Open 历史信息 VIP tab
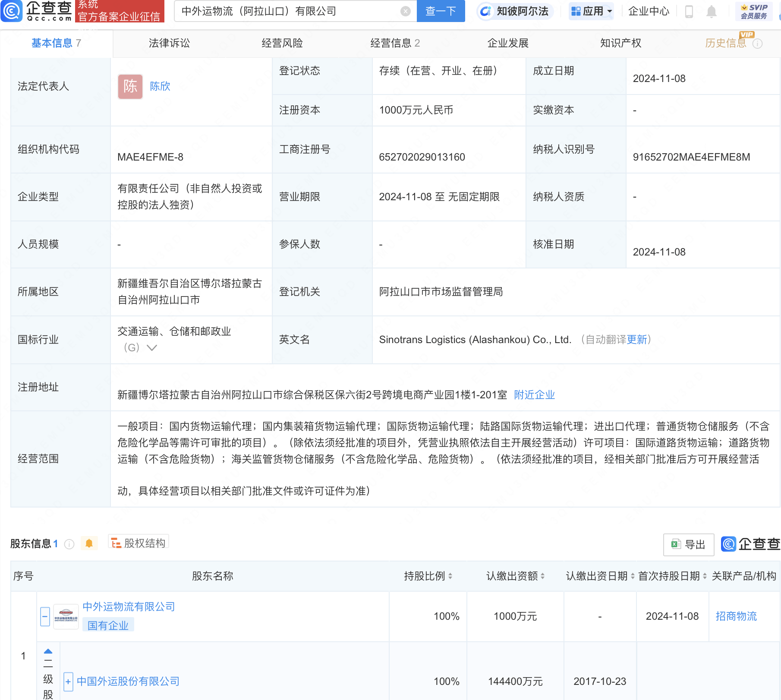 726,43
